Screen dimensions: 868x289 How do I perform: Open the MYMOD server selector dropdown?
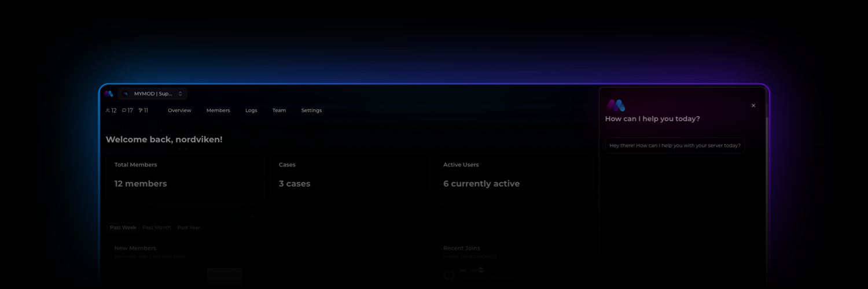[153, 94]
